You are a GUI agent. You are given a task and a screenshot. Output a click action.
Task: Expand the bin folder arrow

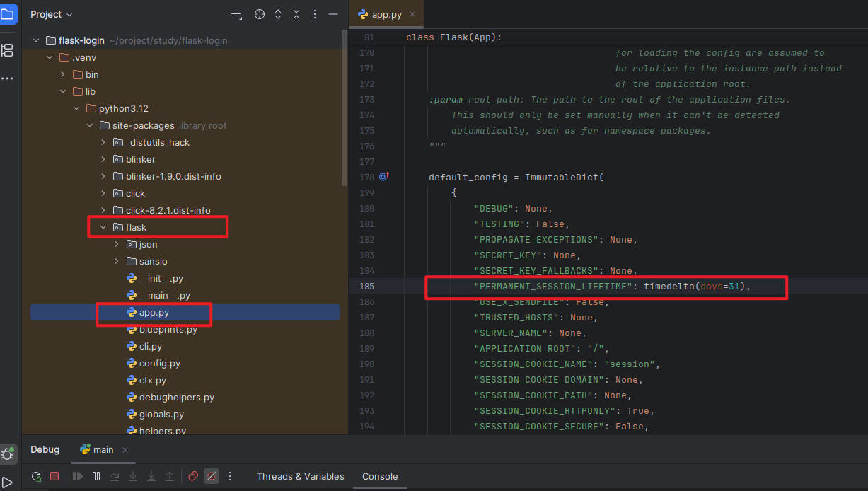coord(63,74)
